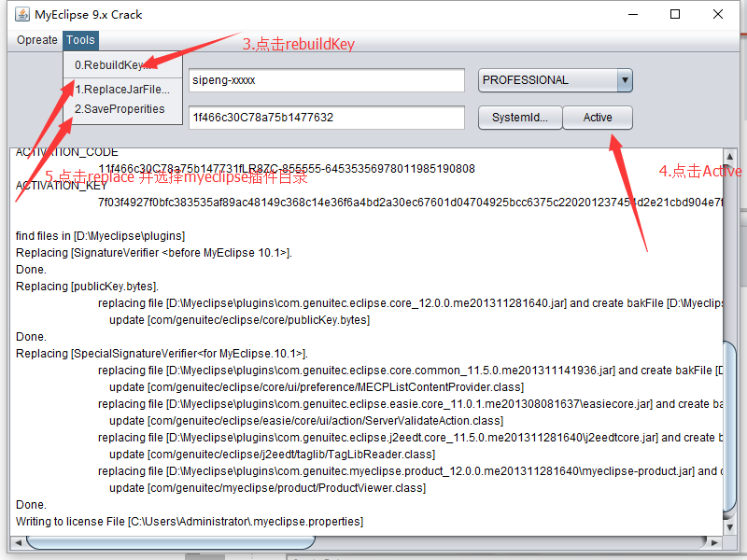
Task: Click the core_12.0.0 jar replacing line
Action: 410,303
